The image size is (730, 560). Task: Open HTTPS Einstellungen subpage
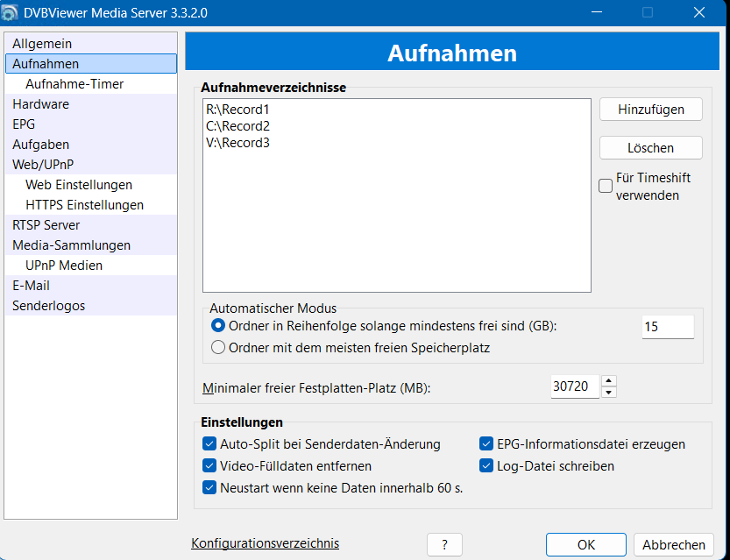91,205
